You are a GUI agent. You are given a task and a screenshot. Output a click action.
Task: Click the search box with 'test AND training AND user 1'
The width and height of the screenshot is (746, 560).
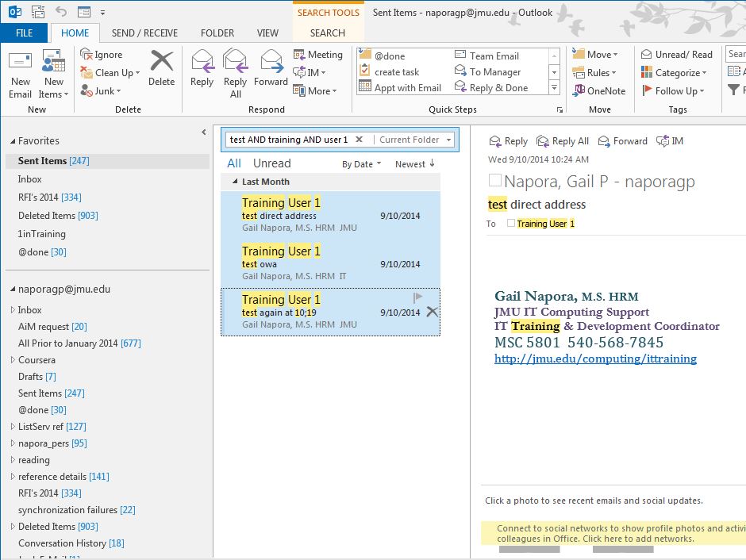288,140
